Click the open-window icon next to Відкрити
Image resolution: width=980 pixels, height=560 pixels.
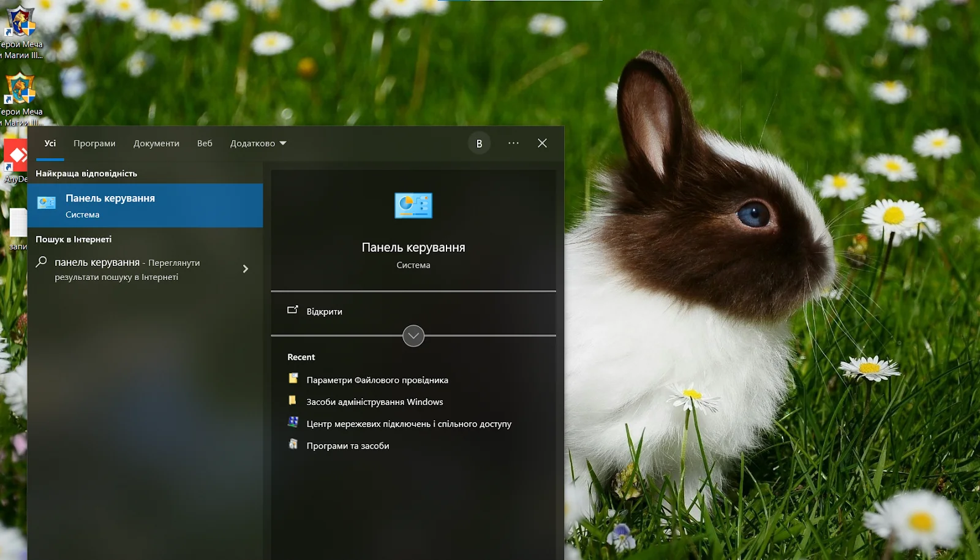[x=293, y=310]
